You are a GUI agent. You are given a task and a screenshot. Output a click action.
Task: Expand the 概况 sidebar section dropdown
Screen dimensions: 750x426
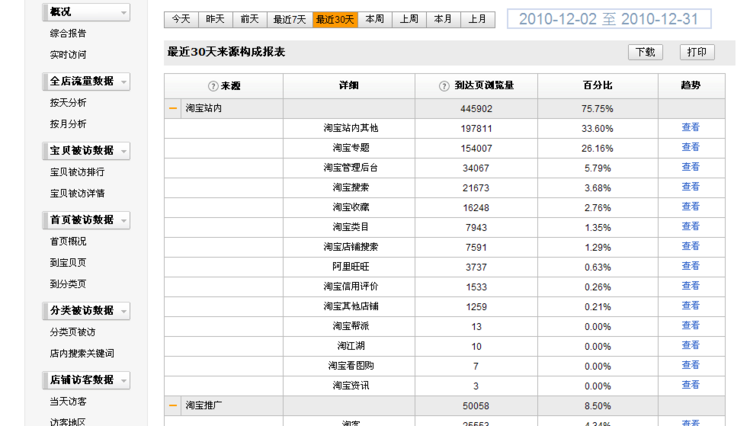pyautogui.click(x=124, y=12)
